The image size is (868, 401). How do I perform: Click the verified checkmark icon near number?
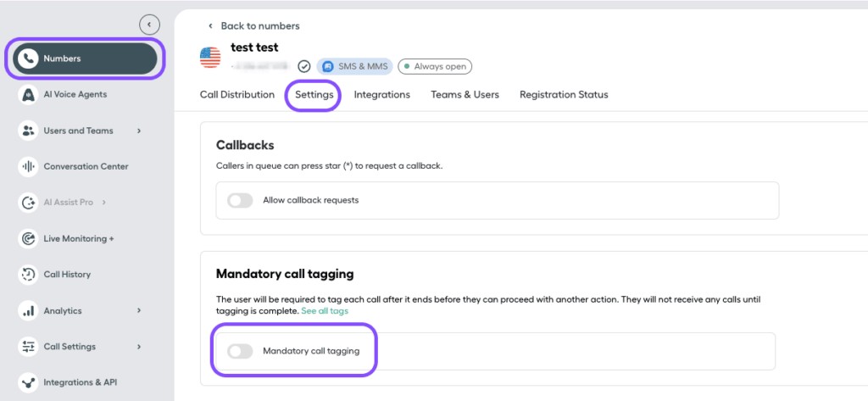pos(304,67)
